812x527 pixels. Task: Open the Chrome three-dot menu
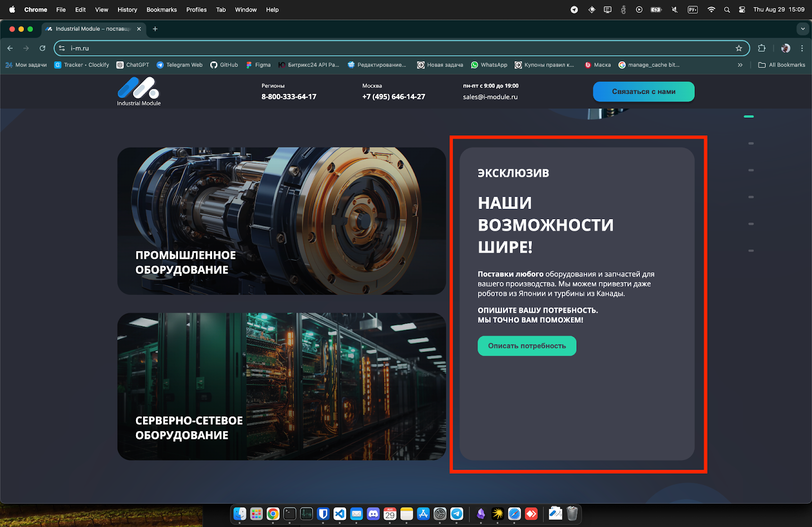pyautogui.click(x=802, y=48)
